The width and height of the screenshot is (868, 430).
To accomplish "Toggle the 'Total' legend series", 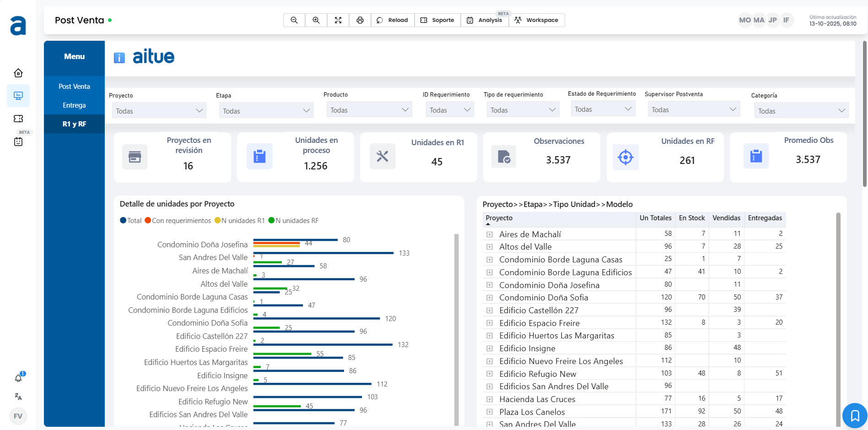I will [131, 221].
